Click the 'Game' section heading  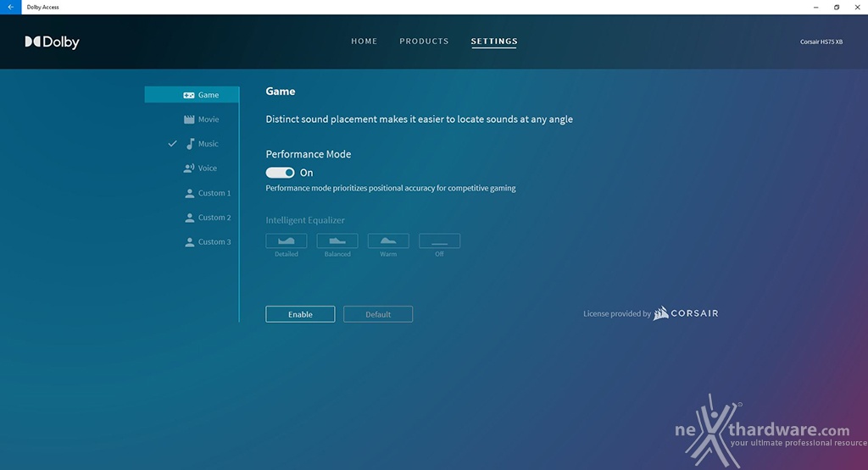click(280, 91)
